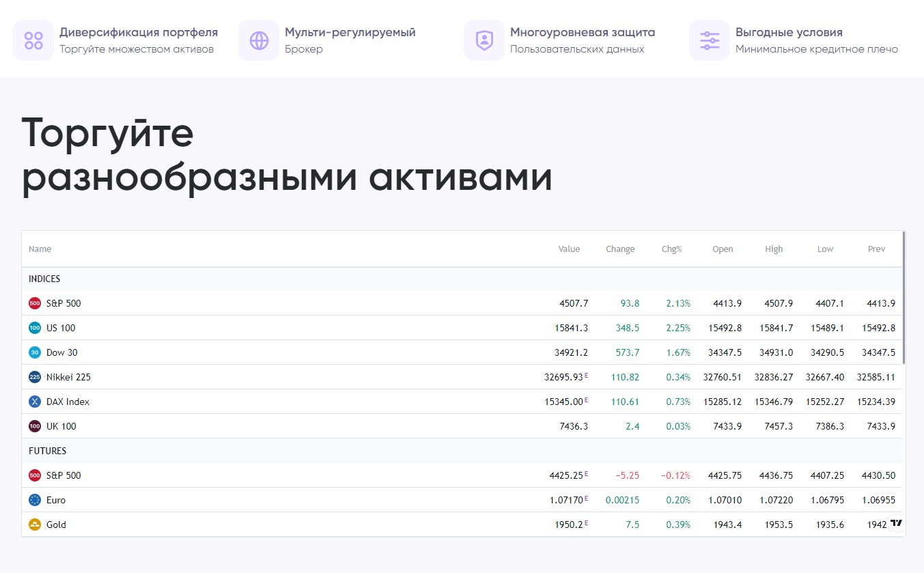924x573 pixels.
Task: Click the portfolio diversification four-circles icon
Action: (33, 40)
